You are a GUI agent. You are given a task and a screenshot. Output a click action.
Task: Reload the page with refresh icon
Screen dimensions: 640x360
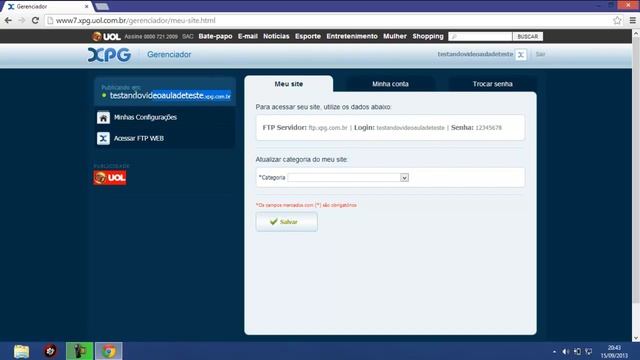[35, 20]
